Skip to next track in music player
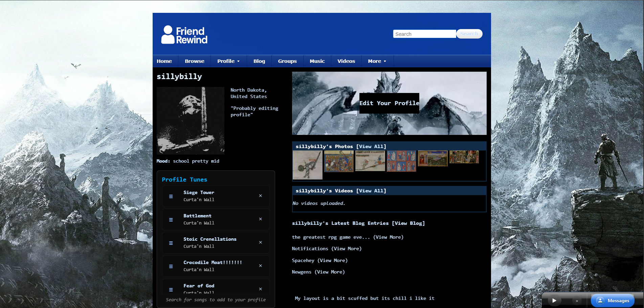 [577, 301]
